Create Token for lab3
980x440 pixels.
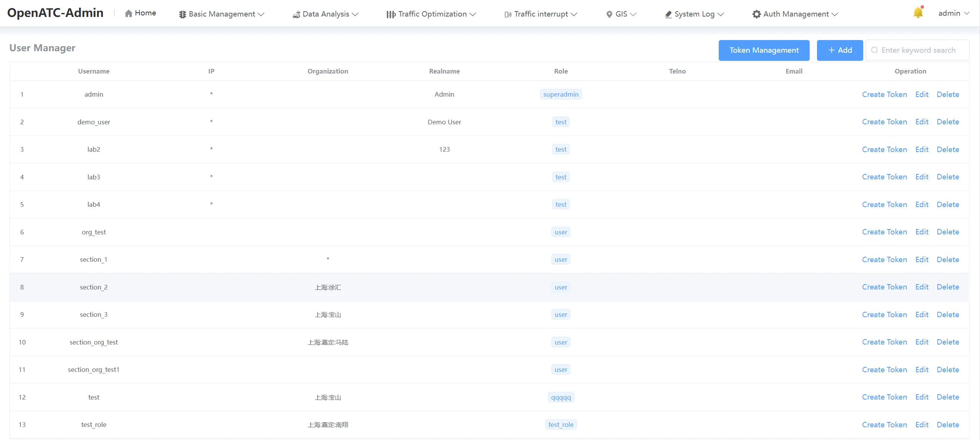point(884,177)
